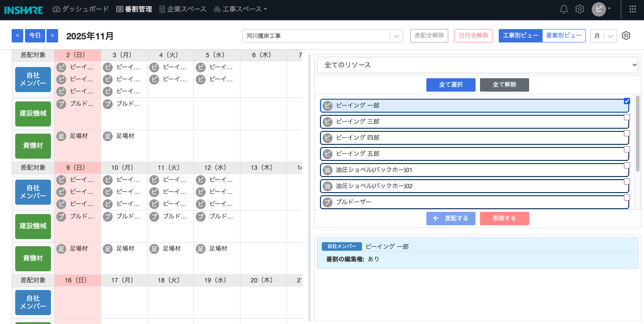The image size is (644, 324).
Task: Click 削除する button
Action: pos(505,219)
